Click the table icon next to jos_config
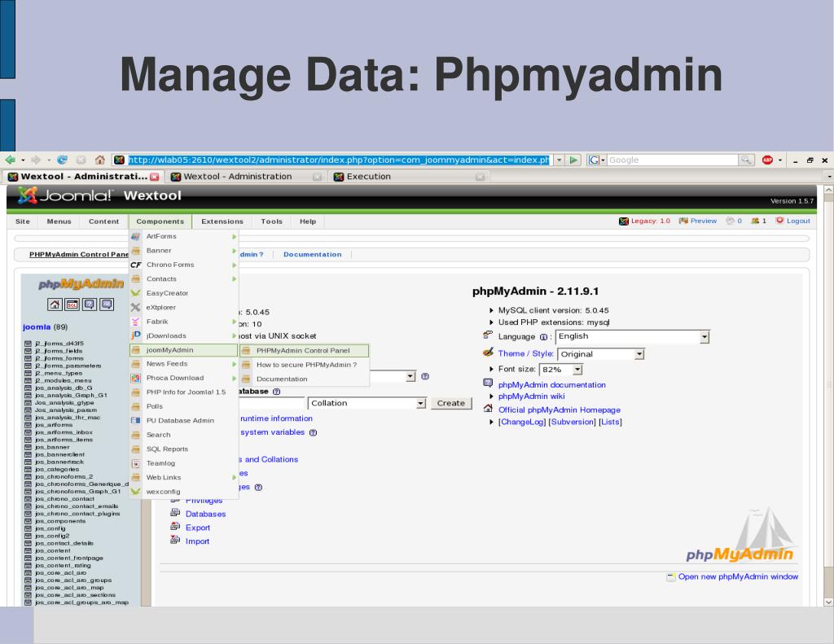Viewport: 834px width, 644px height. pyautogui.click(x=29, y=528)
